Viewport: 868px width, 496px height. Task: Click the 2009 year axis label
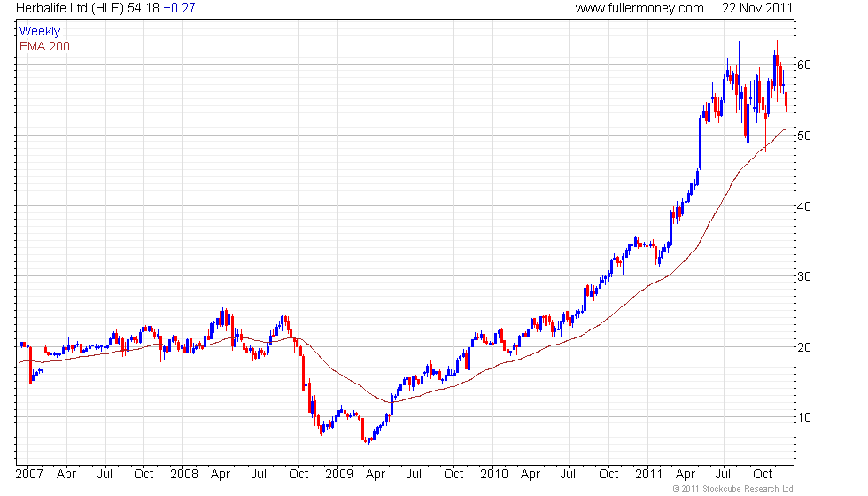[339, 475]
